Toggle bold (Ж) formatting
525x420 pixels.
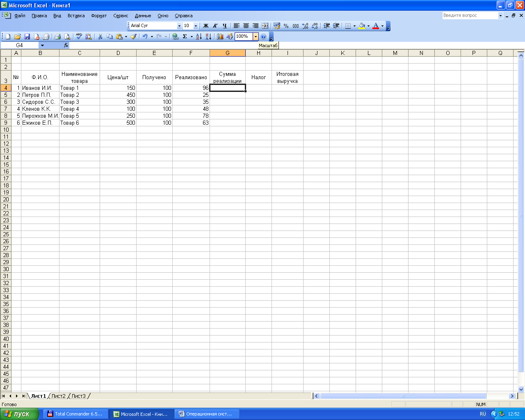pyautogui.click(x=206, y=26)
